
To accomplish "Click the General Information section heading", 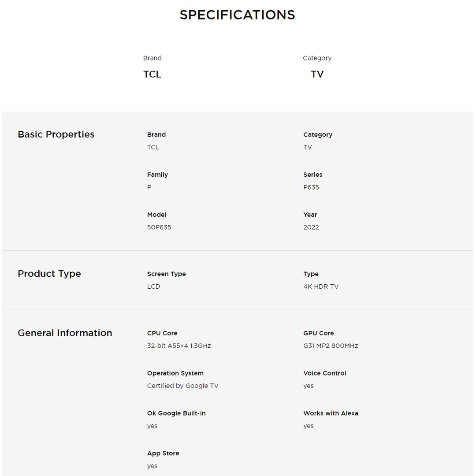I will click(x=65, y=333).
